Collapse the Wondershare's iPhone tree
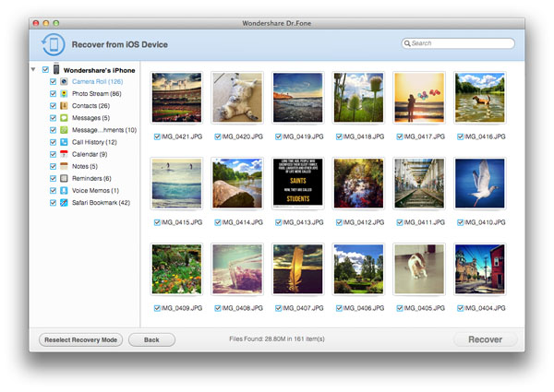This screenshot has width=554, height=392. coord(34,69)
